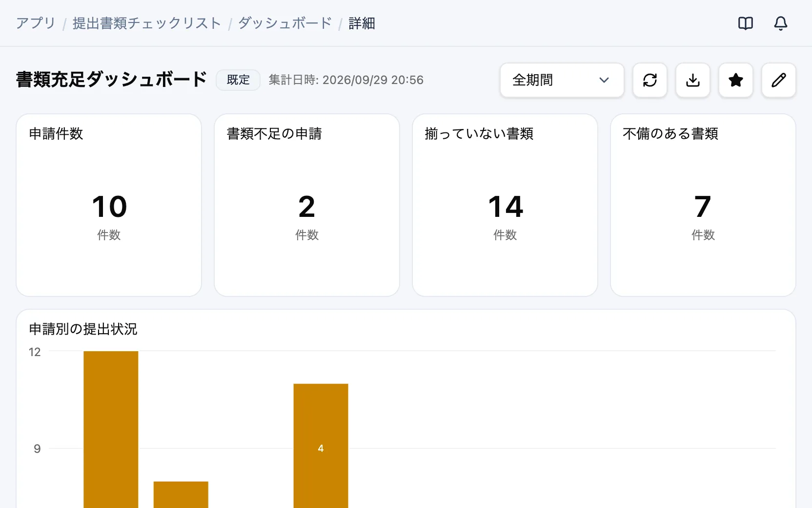
Task: Open the documentation book icon
Action: point(745,23)
